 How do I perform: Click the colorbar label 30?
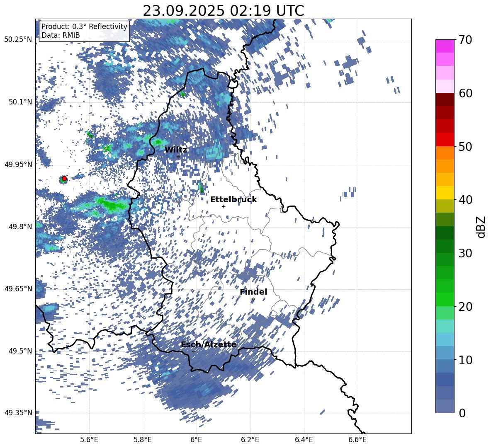click(466, 253)
